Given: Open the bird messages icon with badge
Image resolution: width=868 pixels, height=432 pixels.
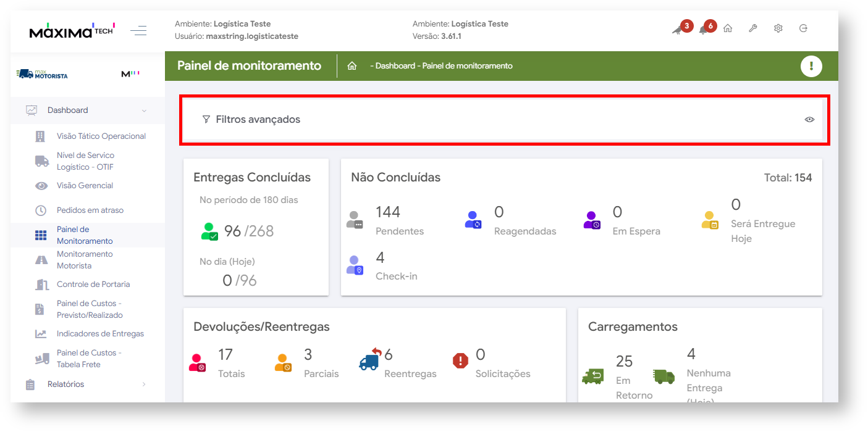Looking at the screenshot, I should 678,30.
